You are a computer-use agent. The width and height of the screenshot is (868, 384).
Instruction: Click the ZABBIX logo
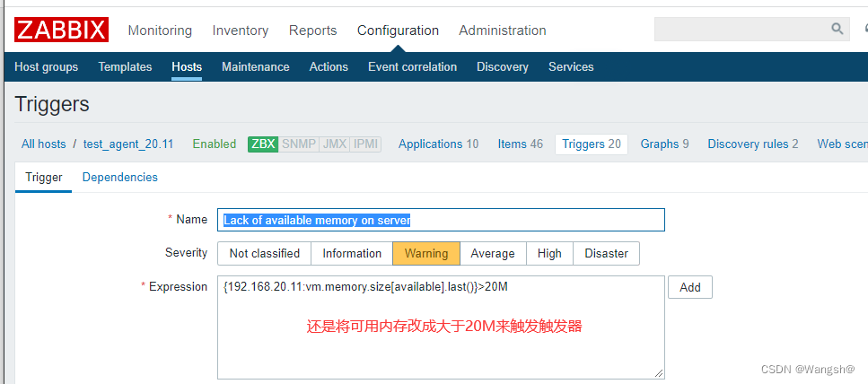pyautogui.click(x=61, y=30)
